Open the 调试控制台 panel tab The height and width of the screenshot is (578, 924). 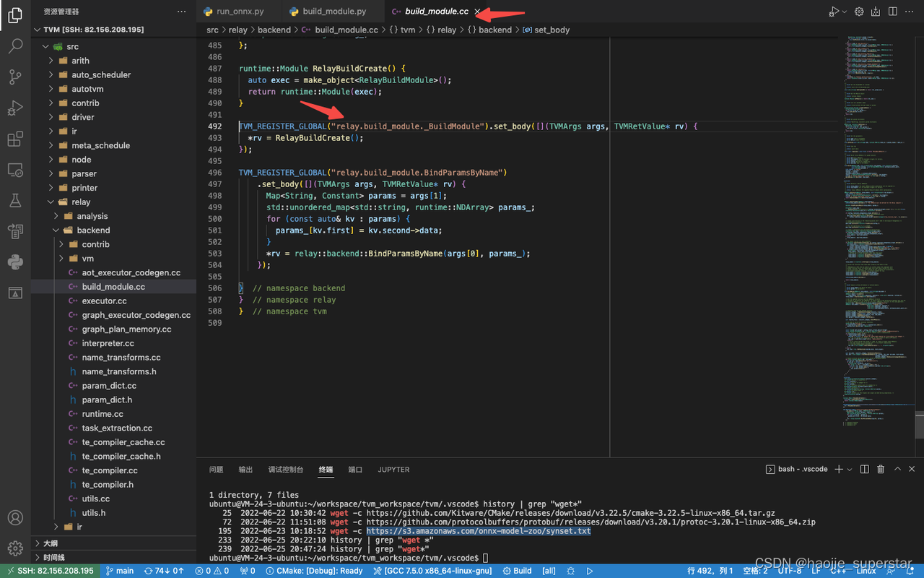(286, 470)
